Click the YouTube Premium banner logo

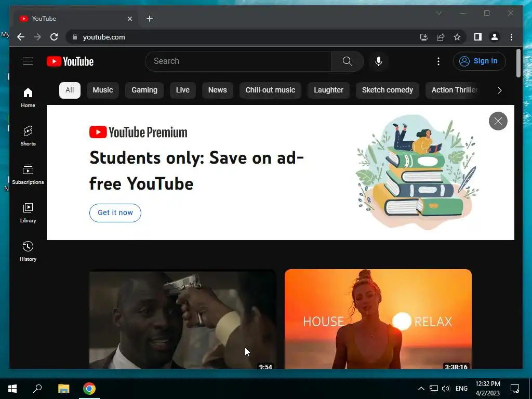point(138,132)
